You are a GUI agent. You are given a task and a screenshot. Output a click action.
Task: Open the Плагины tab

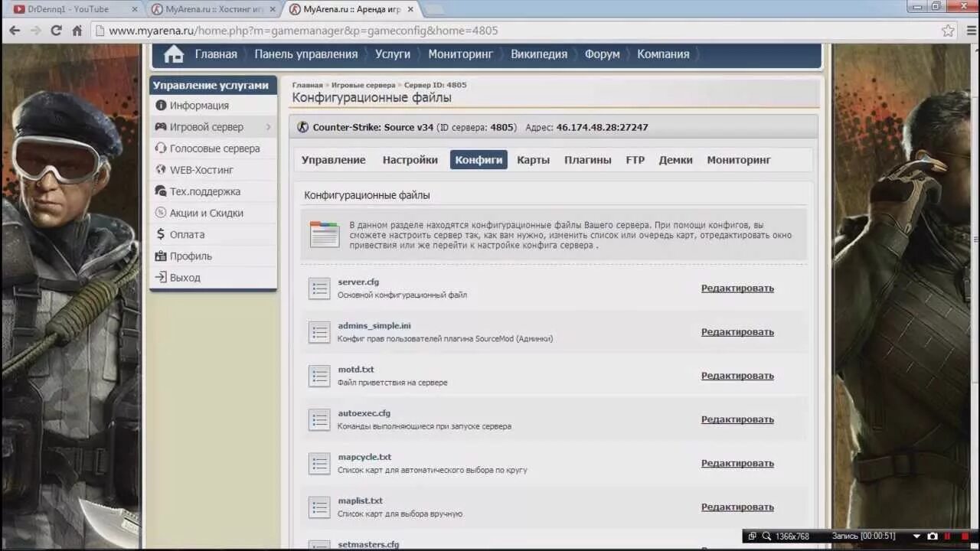588,160
